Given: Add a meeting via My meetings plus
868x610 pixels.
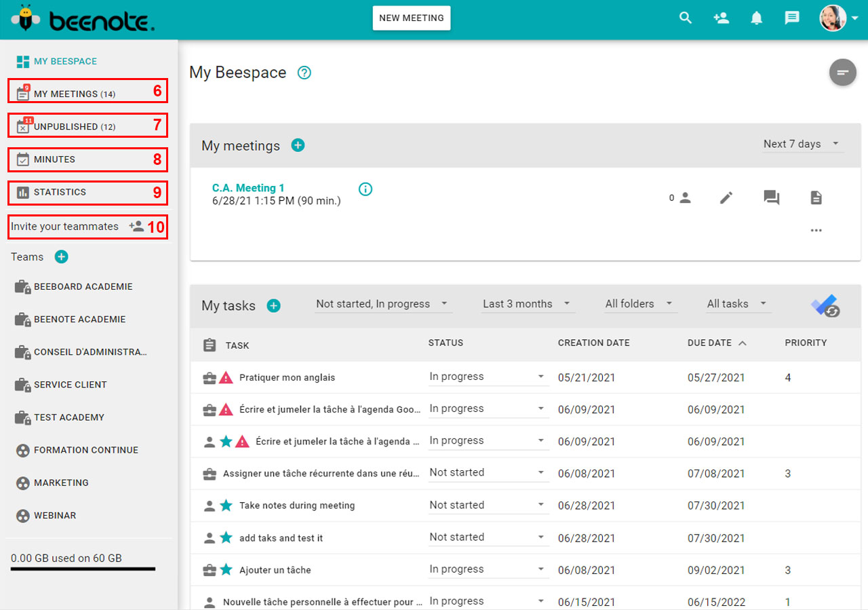Looking at the screenshot, I should pos(298,145).
